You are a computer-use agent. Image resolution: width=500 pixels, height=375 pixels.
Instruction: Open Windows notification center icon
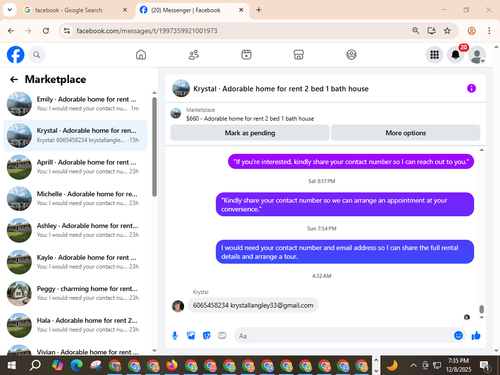(x=485, y=366)
